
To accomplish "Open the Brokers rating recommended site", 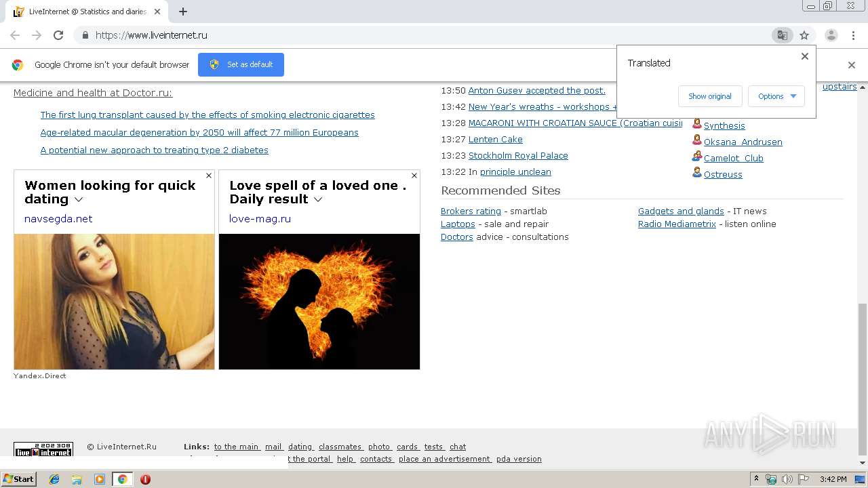I will pyautogui.click(x=471, y=211).
